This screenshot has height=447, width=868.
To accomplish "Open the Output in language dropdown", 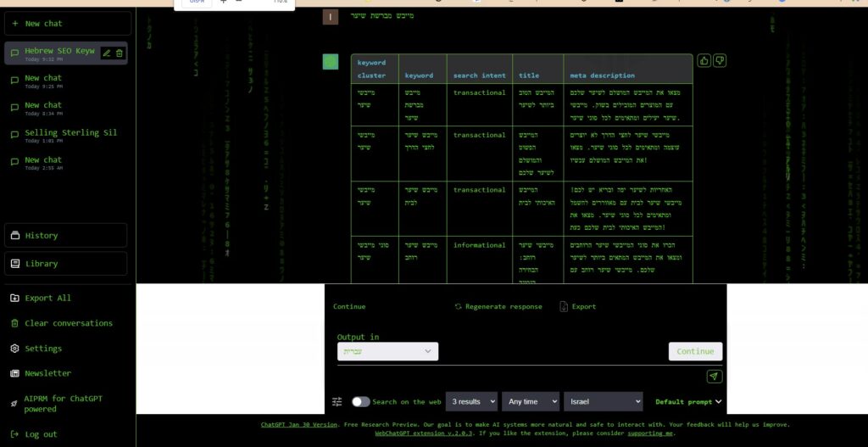I will click(387, 351).
